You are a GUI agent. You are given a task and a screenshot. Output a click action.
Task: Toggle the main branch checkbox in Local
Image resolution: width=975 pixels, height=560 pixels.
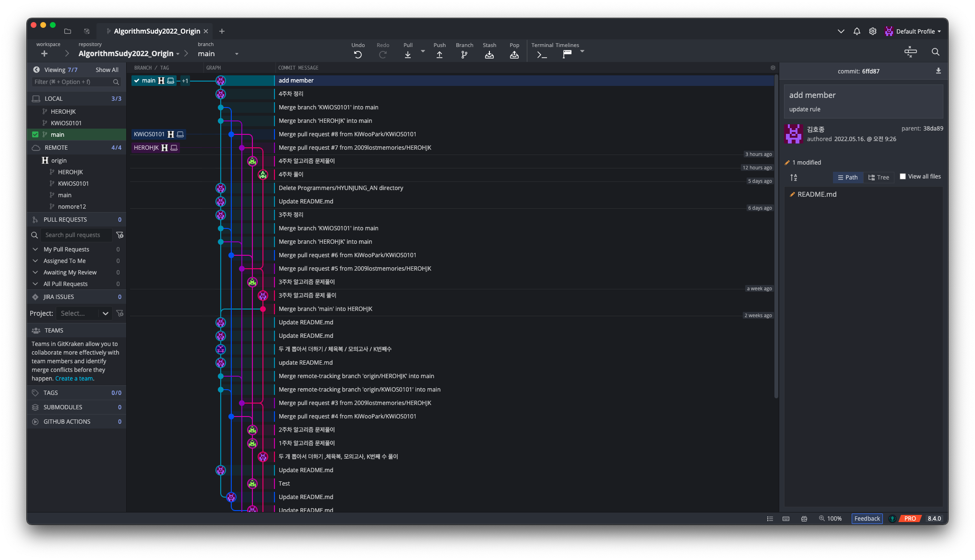click(35, 134)
